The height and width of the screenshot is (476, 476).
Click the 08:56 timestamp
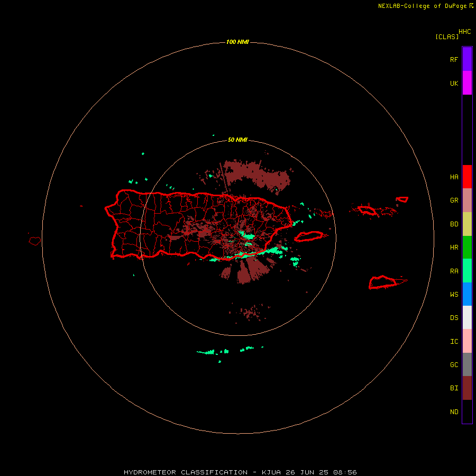(345, 472)
